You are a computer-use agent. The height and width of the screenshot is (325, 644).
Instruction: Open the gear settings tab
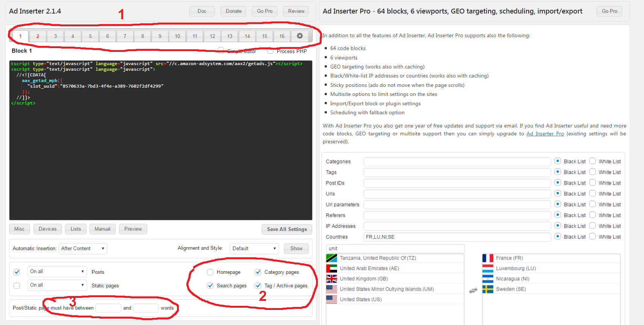pyautogui.click(x=299, y=36)
